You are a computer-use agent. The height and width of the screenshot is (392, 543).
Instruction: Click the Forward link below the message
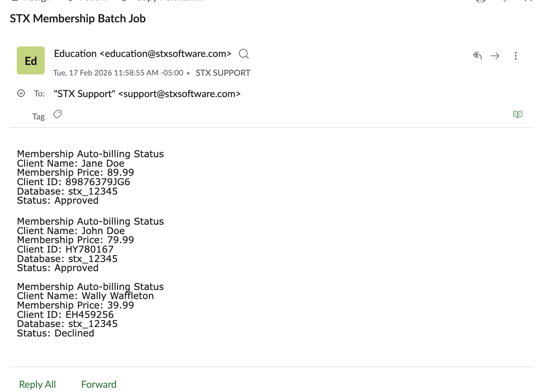(99, 384)
